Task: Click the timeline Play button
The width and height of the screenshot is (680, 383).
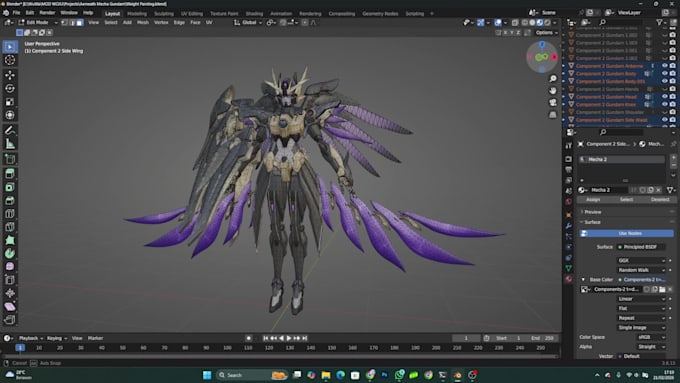Action: (289, 338)
